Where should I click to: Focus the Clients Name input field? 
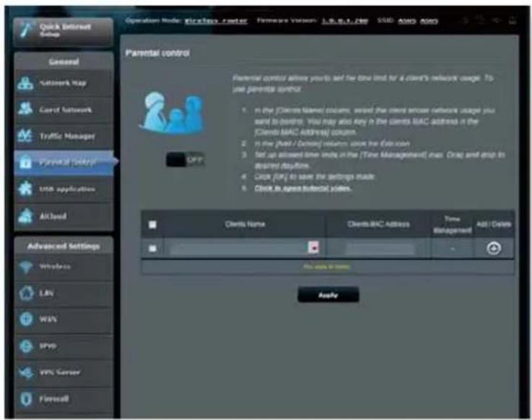[239, 248]
